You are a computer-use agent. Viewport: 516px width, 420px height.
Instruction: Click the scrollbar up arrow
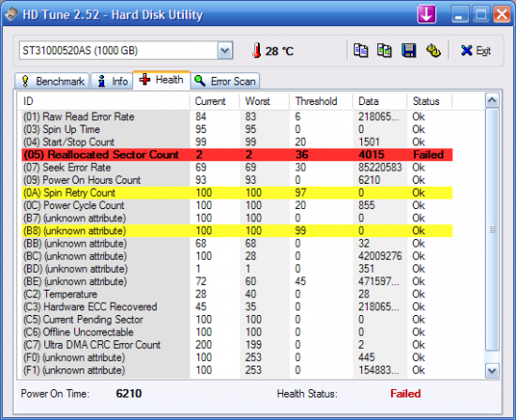(492, 100)
